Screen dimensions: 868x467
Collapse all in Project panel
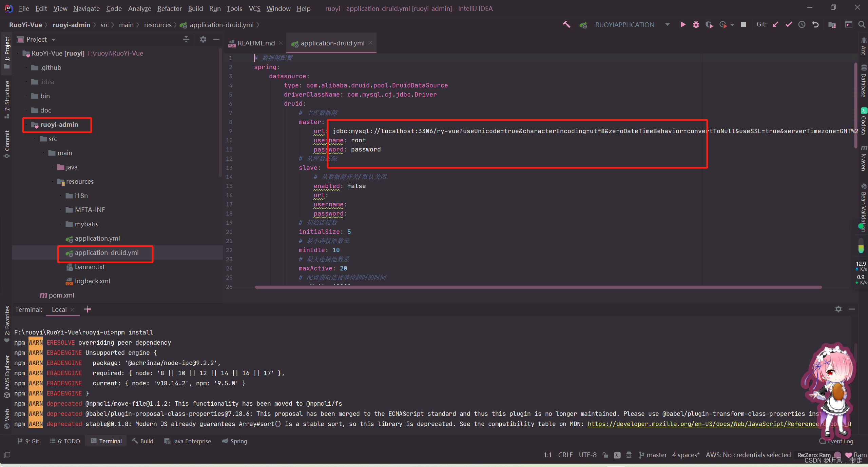(x=186, y=39)
